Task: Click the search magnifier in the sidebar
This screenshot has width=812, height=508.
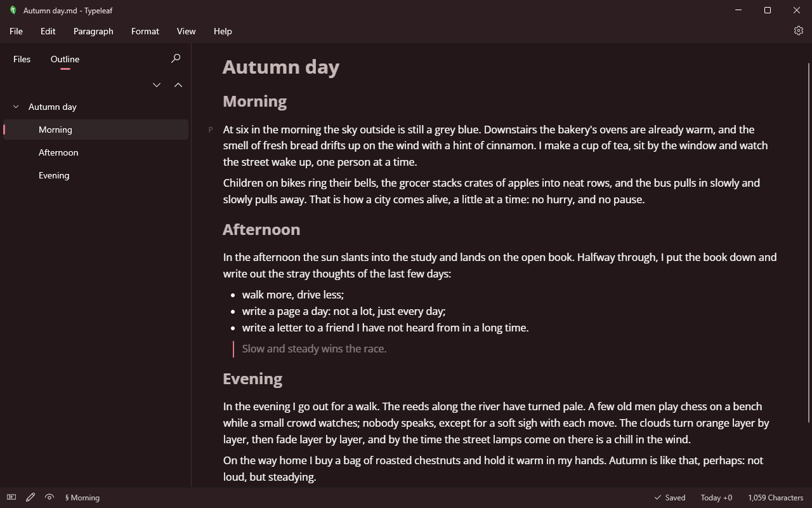Action: click(x=176, y=58)
